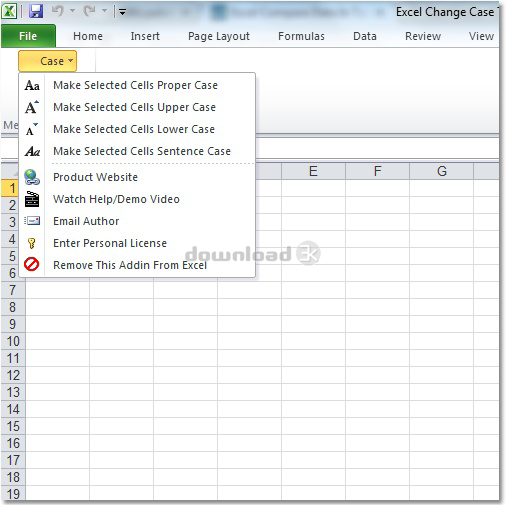Click the Lower Case small A icon
The height and width of the screenshot is (507, 506).
point(32,129)
